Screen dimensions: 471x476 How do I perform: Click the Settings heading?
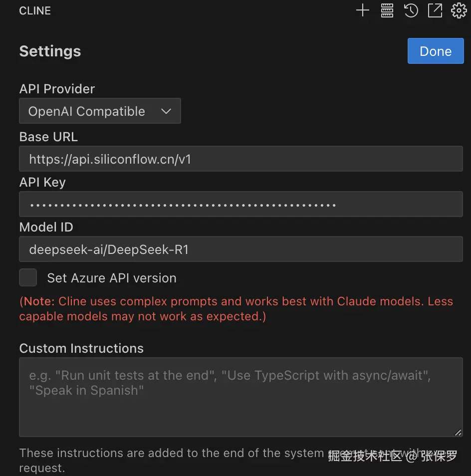[50, 51]
